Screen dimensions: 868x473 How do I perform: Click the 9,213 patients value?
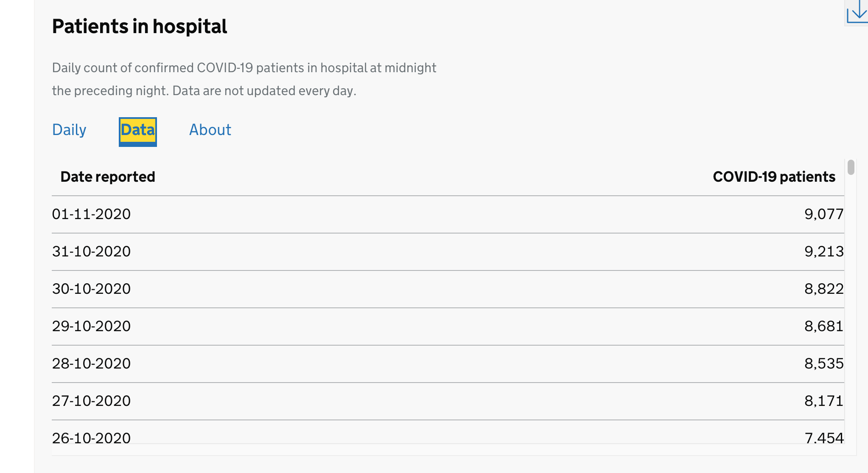pos(824,251)
